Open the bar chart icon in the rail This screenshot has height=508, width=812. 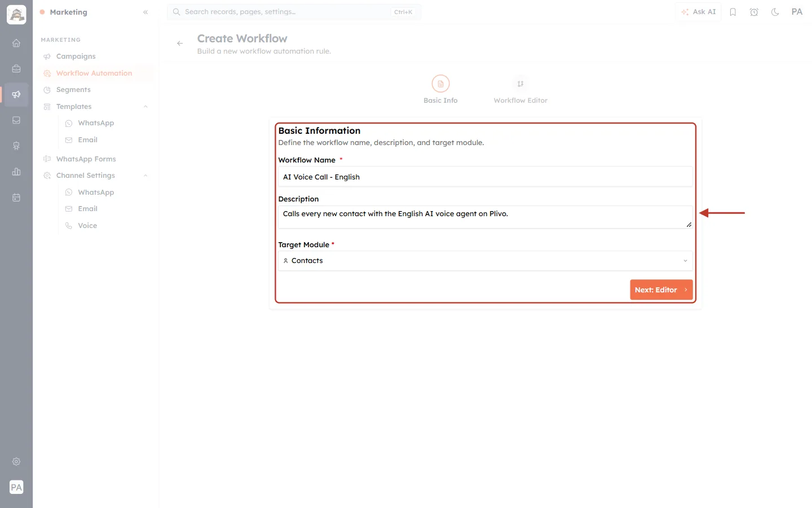click(x=16, y=172)
